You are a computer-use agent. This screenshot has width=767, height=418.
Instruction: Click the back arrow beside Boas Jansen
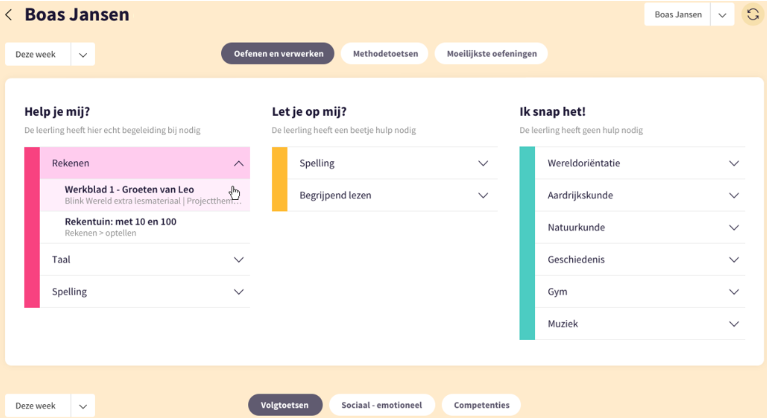point(9,15)
